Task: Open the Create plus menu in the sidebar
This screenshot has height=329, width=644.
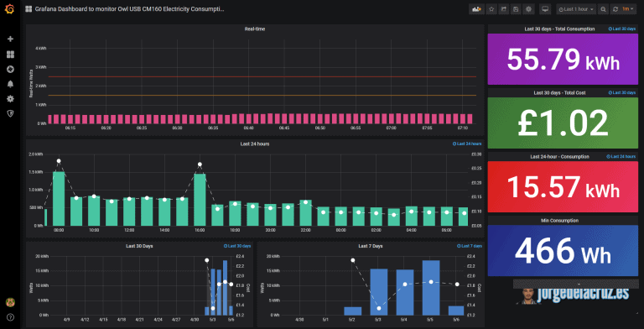Action: point(10,39)
